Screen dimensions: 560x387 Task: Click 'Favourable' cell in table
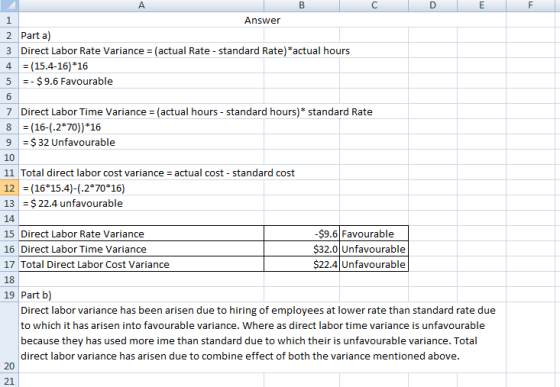(x=374, y=234)
